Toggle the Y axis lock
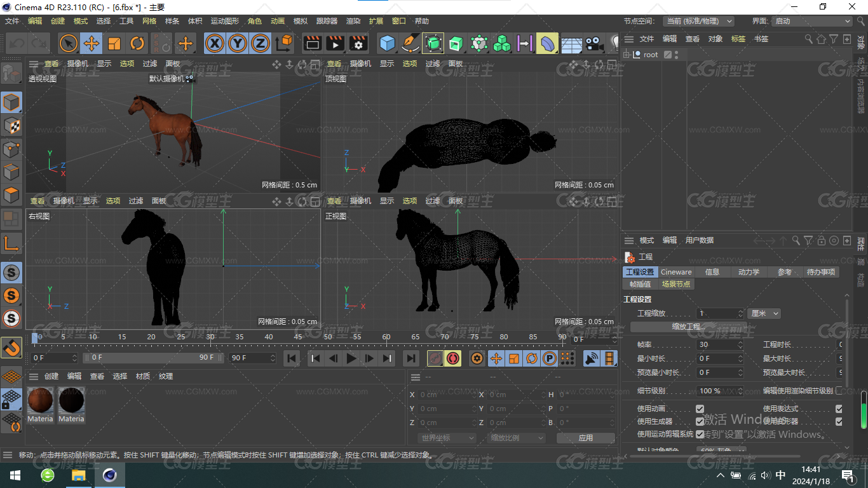 pos(238,43)
